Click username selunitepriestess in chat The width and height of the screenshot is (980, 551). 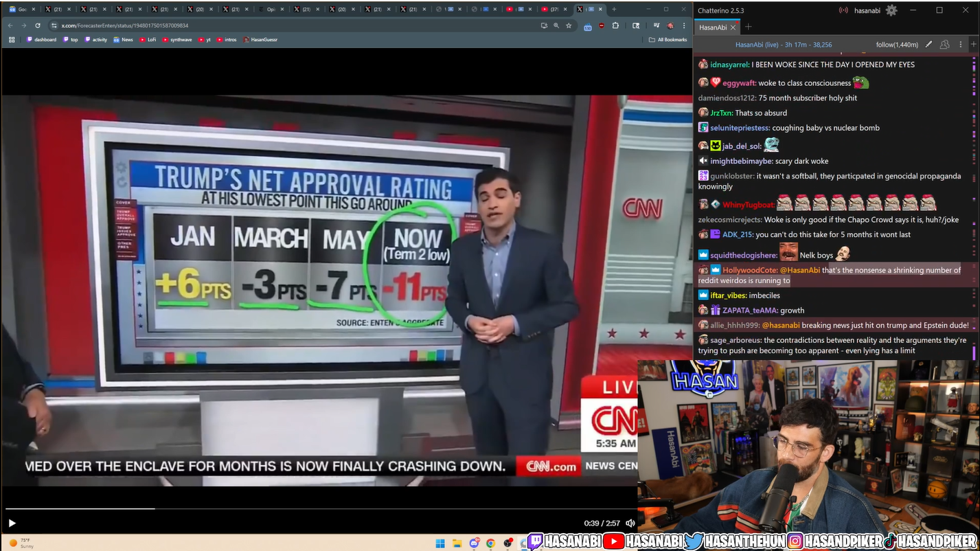click(740, 128)
